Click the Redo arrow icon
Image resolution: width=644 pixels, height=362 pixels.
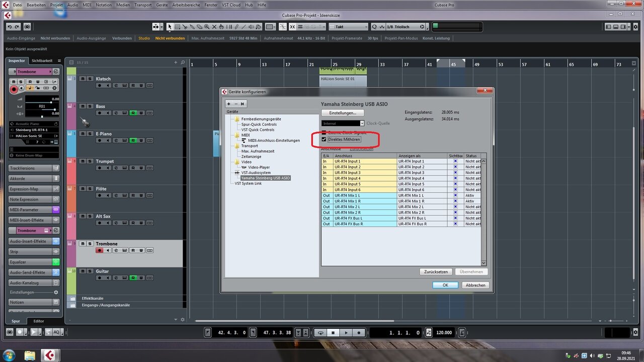17,27
